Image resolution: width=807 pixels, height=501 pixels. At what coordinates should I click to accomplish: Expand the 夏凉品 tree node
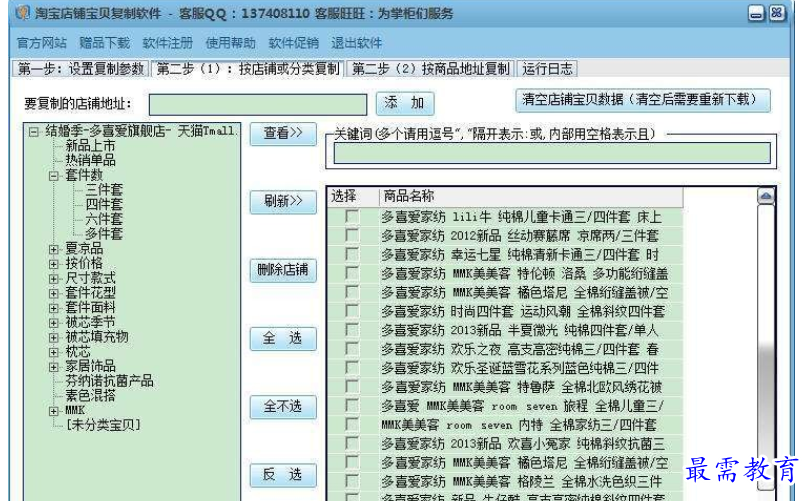[54, 249]
